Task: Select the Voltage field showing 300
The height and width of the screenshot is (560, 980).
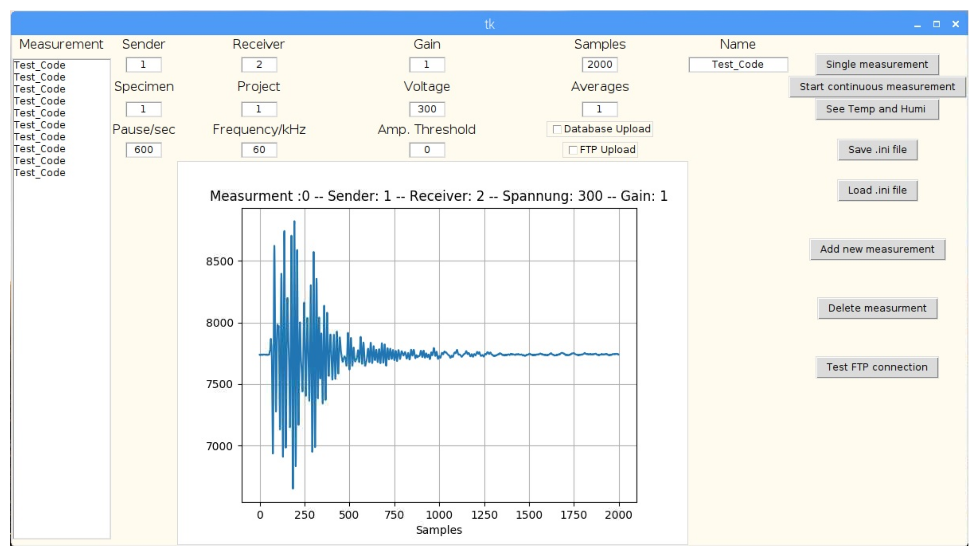Action: coord(427,109)
